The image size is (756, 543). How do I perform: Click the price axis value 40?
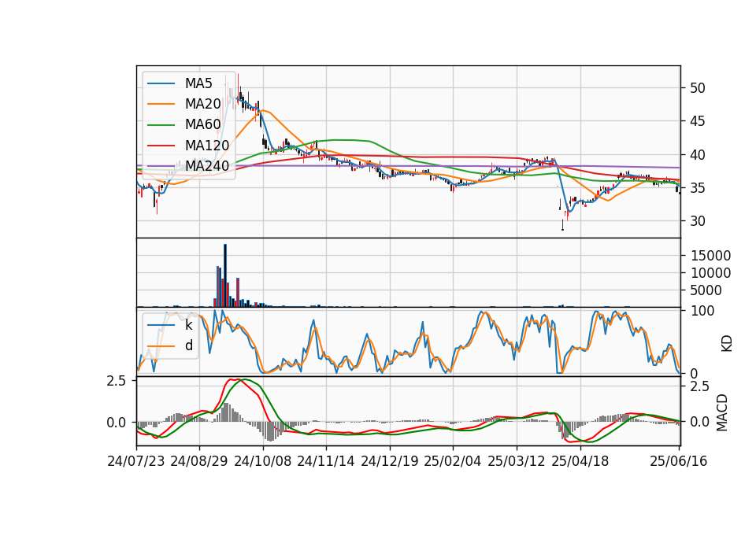click(x=697, y=155)
